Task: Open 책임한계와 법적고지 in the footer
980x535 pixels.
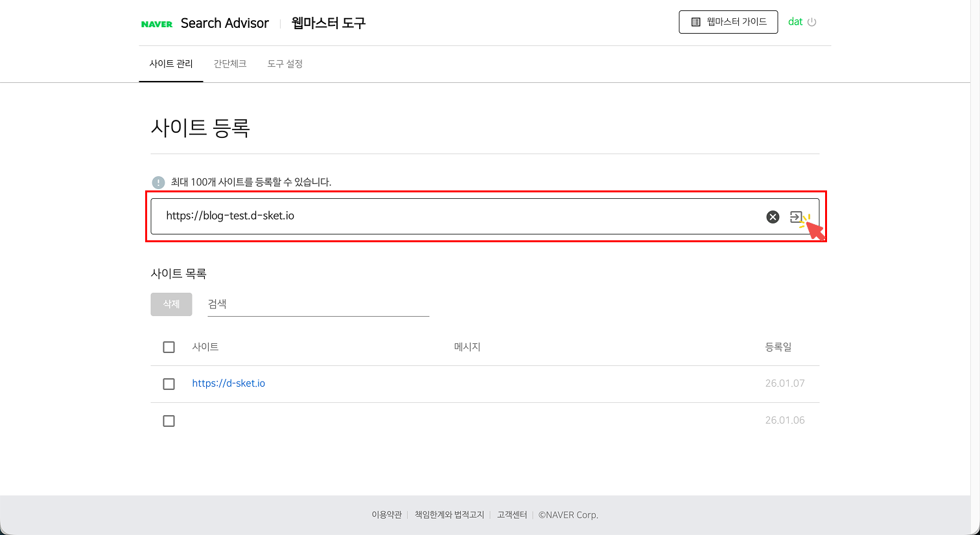Action: (x=449, y=514)
